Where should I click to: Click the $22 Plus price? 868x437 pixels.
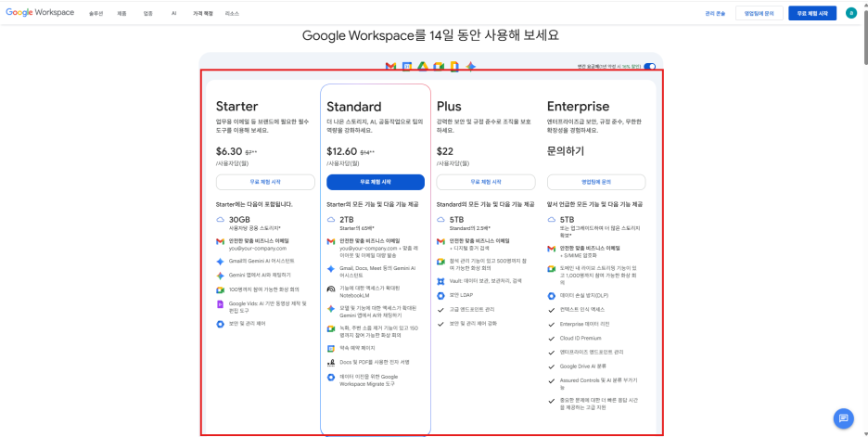445,151
